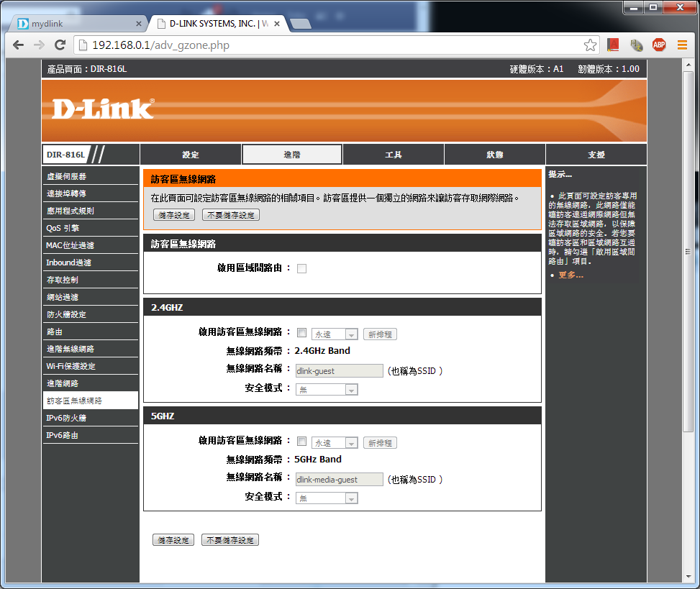Open 5GHz security mode dropdown
The height and width of the screenshot is (589, 700).
click(x=327, y=498)
